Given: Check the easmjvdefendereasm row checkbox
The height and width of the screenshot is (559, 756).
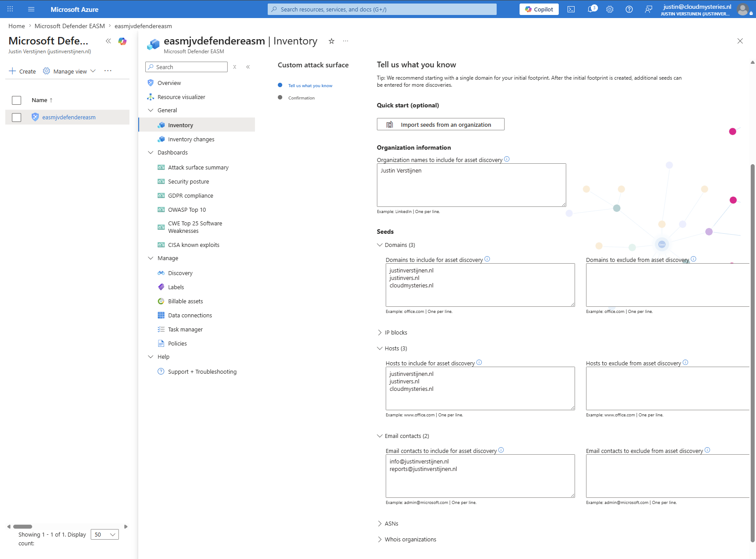Looking at the screenshot, I should 16,118.
